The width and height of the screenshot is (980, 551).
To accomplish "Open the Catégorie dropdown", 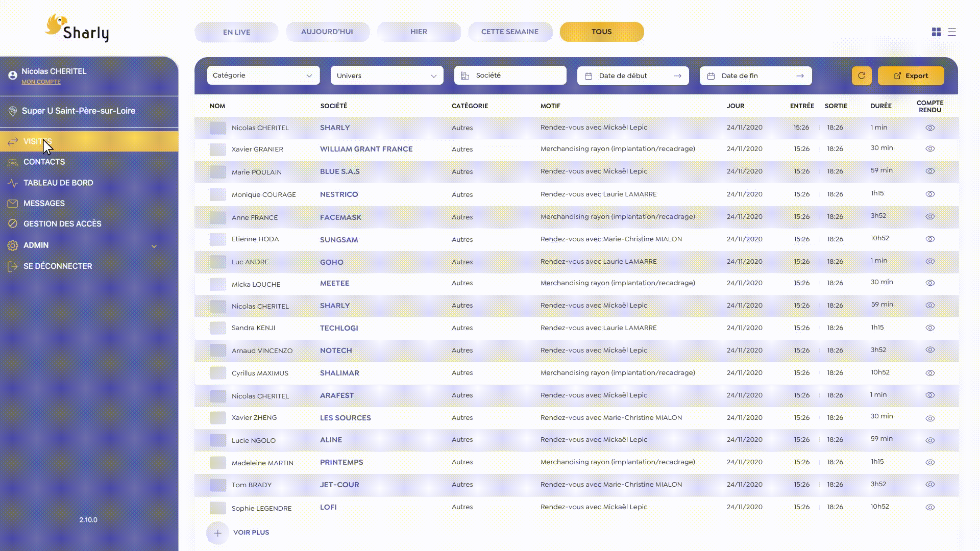I will [263, 76].
